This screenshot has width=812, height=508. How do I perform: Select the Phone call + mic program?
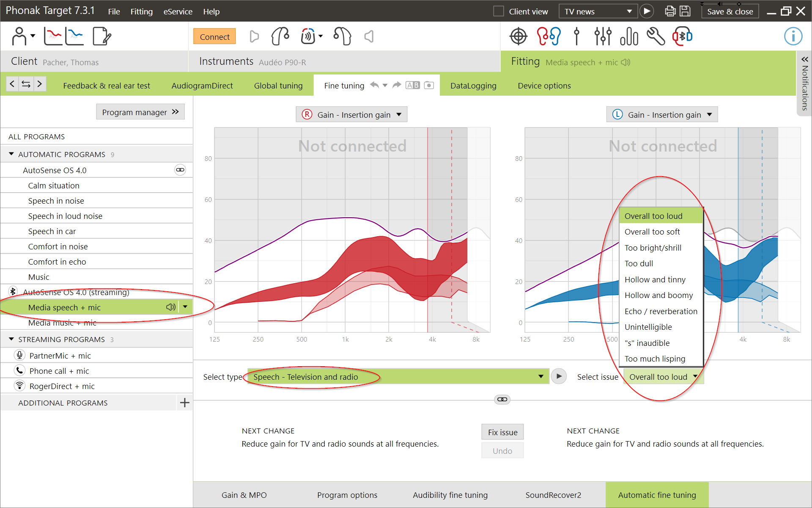pos(96,371)
